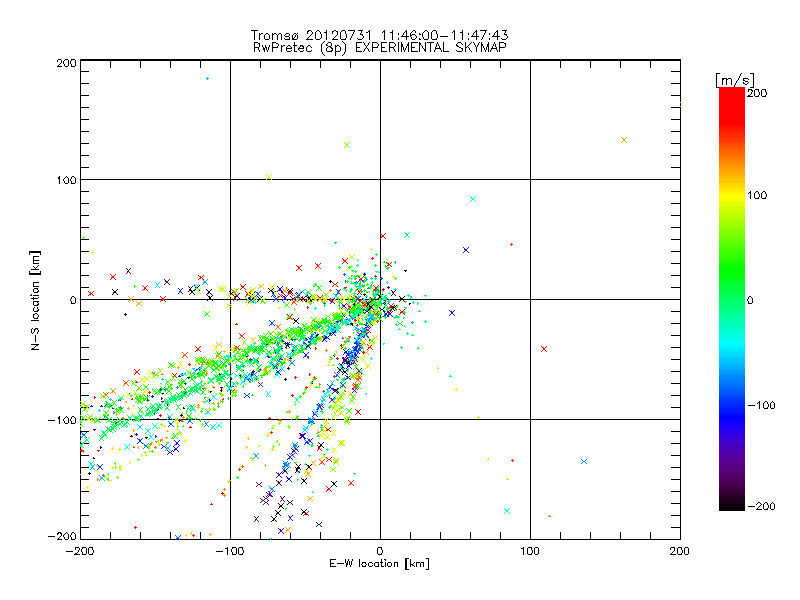800x600 pixels.
Task: Click the 'E-W location [km]' axis label
Action: coord(379,564)
